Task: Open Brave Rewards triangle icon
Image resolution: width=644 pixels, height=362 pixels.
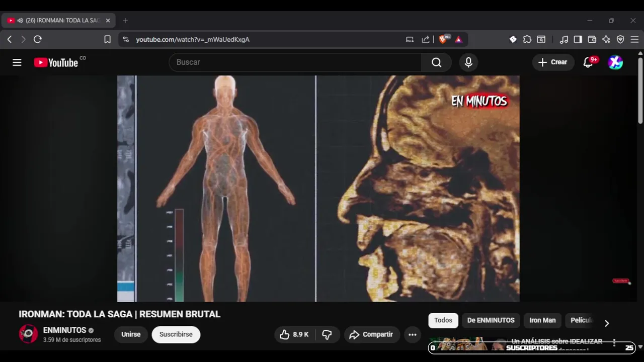Action: [458, 39]
